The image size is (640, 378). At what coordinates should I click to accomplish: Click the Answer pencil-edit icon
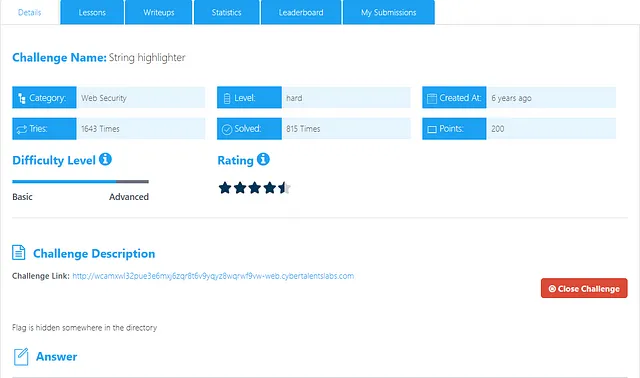click(21, 357)
